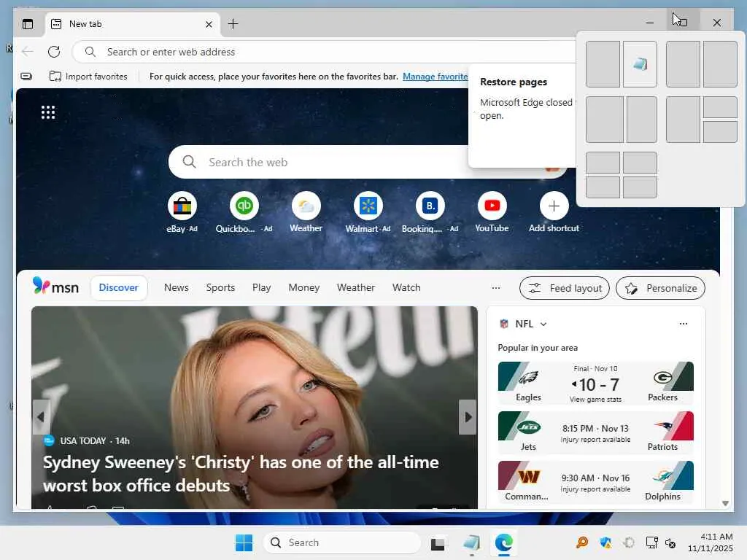The width and height of the screenshot is (747, 560).
Task: Open the Eagles vs Packers game card
Action: [x=595, y=384]
